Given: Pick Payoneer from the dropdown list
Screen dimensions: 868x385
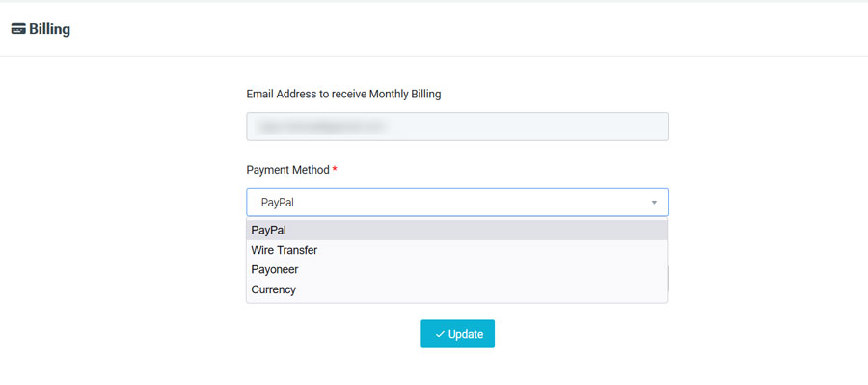Looking at the screenshot, I should tap(457, 270).
